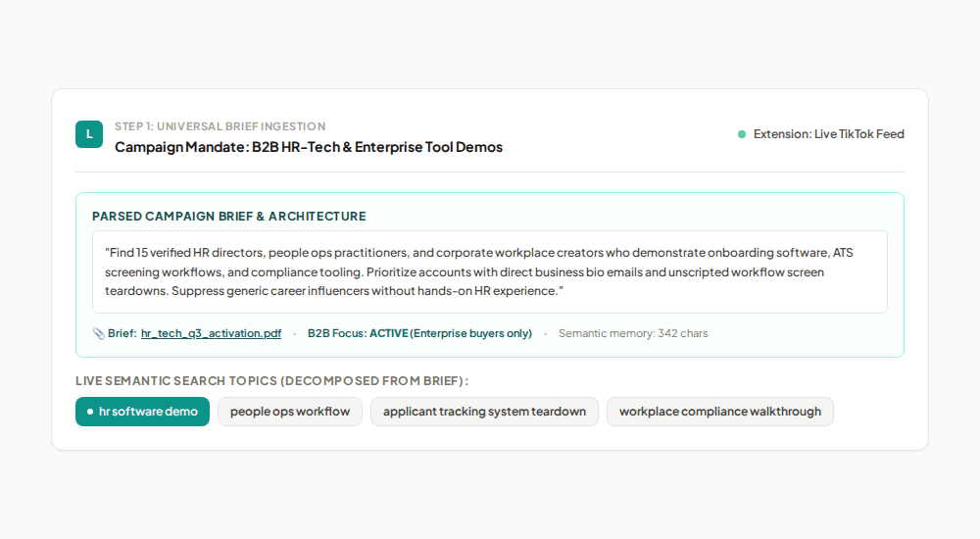
Task: Click Parsed Campaign Brief & Architecture heading
Action: point(228,217)
